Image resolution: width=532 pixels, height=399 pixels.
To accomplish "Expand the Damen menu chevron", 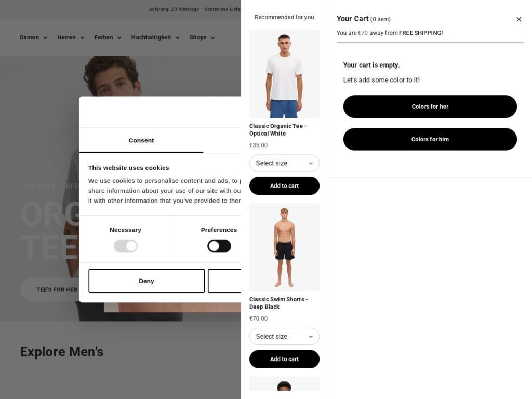I will [45, 38].
